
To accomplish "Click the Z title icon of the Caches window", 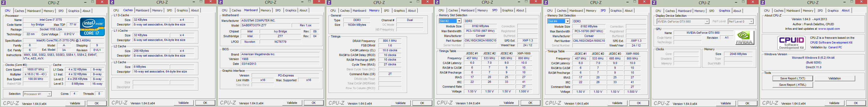I will click(x=112, y=2).
